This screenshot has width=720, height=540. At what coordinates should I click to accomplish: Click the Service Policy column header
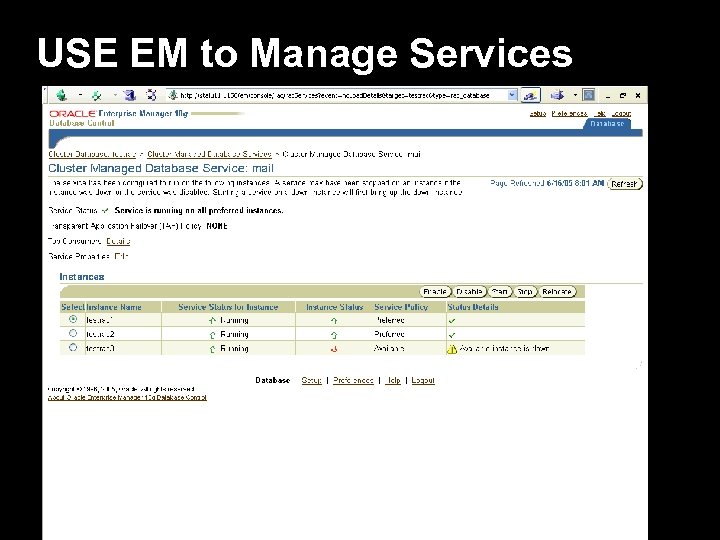point(401,307)
